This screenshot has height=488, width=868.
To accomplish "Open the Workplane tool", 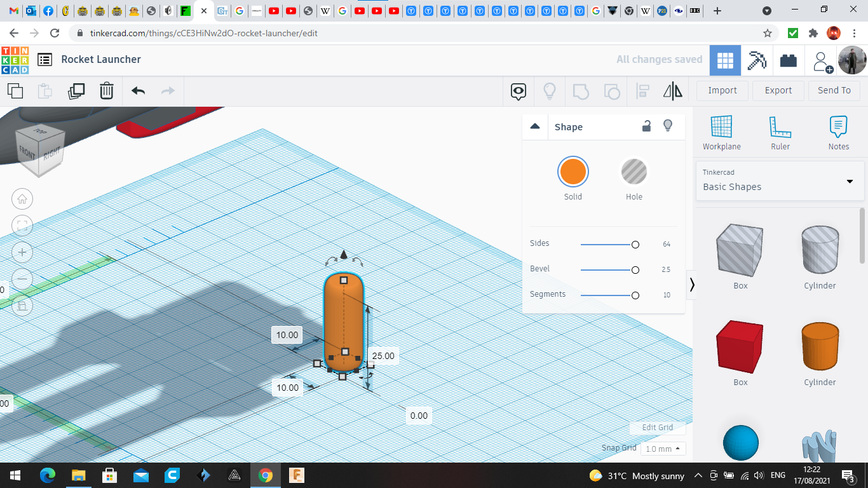I will (721, 132).
